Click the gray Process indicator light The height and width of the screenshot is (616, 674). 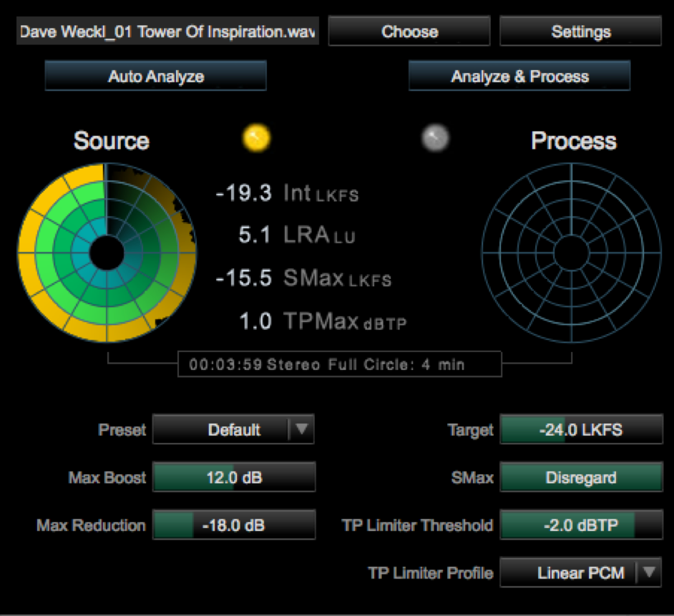(x=435, y=138)
